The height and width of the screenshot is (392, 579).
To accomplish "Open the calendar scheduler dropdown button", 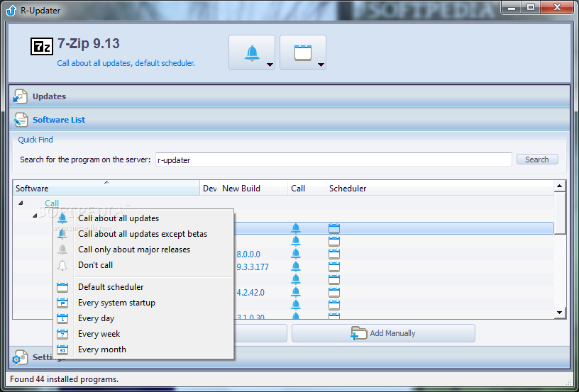I will pyautogui.click(x=303, y=52).
